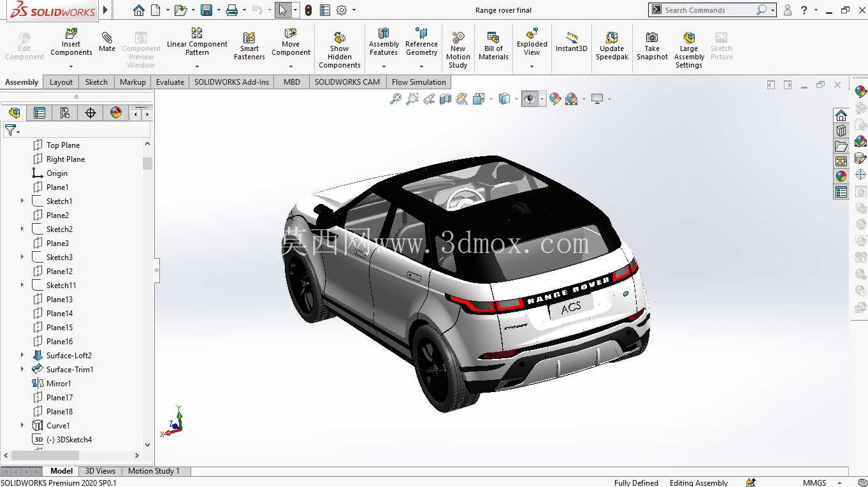Image resolution: width=868 pixels, height=487 pixels.
Task: Switch to the Evaluate tab
Action: [x=170, y=82]
